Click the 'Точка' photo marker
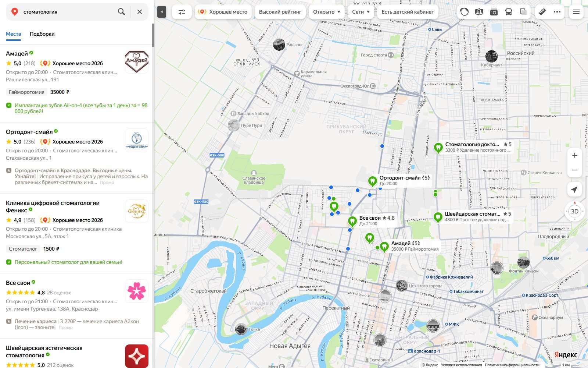This screenshot has height=368, width=588. click(241, 329)
